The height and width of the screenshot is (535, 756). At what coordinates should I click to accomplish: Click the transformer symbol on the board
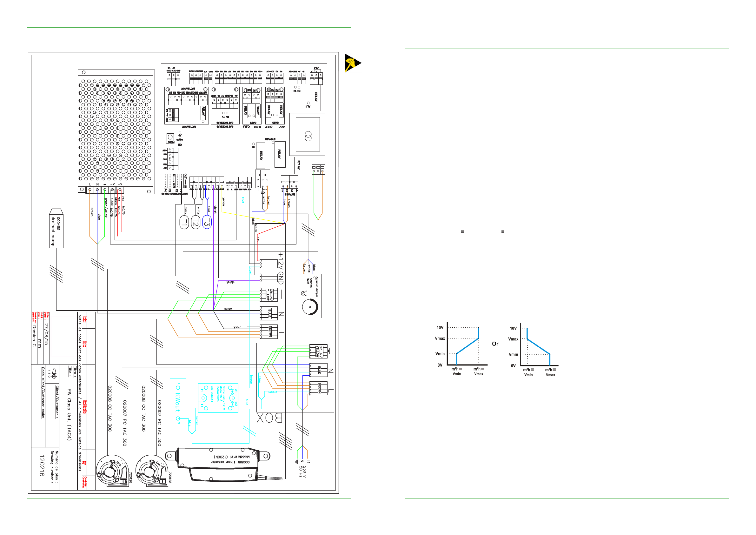(x=308, y=136)
